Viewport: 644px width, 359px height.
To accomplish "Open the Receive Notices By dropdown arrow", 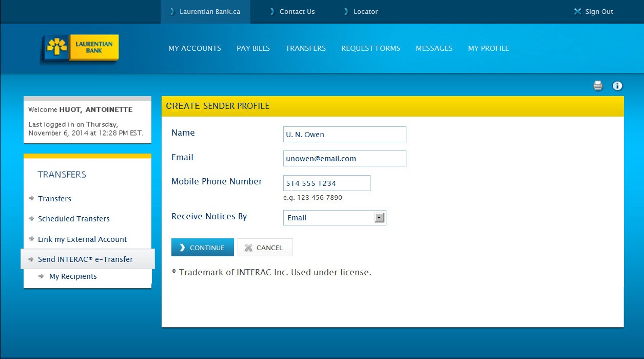I will point(379,218).
